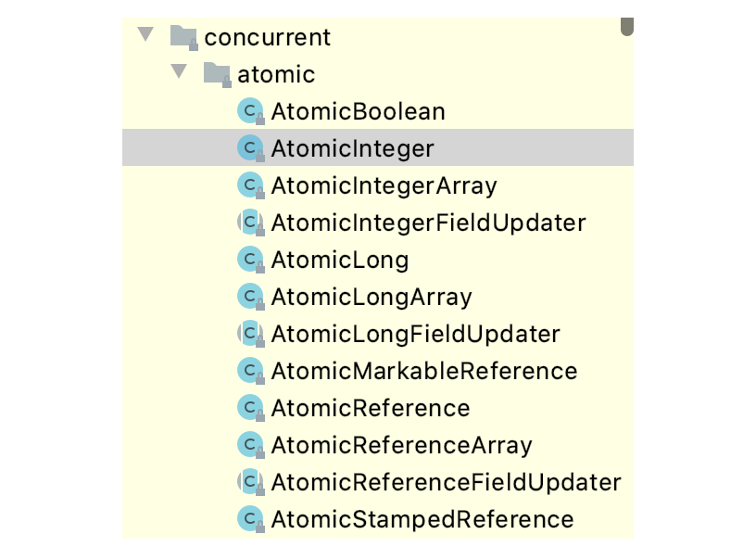Click the concurrent package folder icon
Screen dimensions: 756x547
183,37
